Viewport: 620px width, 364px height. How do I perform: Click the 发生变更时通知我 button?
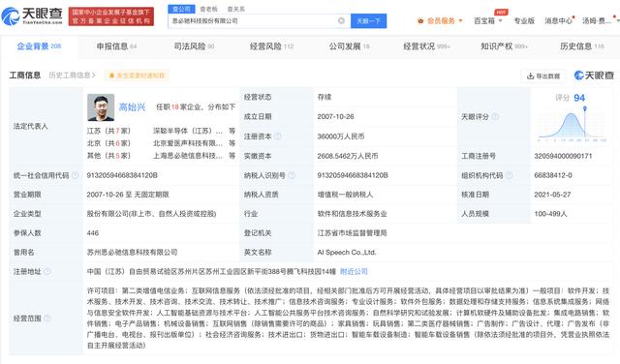(x=137, y=76)
